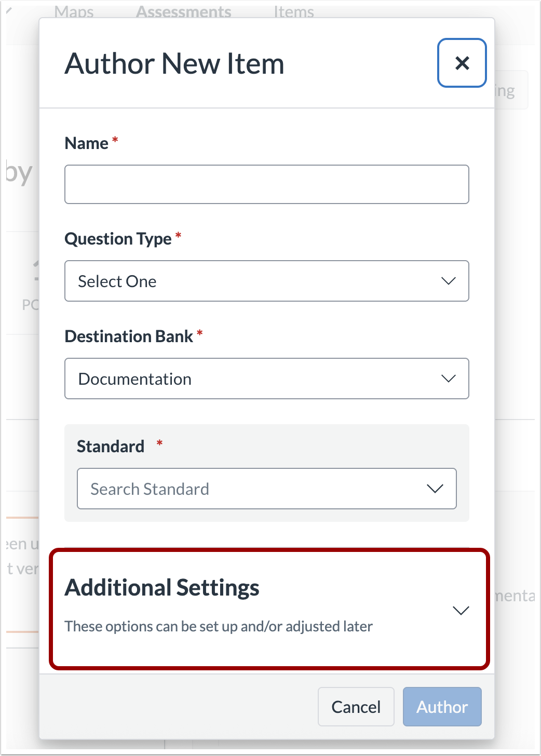Click the Cancel button
Viewport: 541px width, 756px height.
pyautogui.click(x=356, y=707)
